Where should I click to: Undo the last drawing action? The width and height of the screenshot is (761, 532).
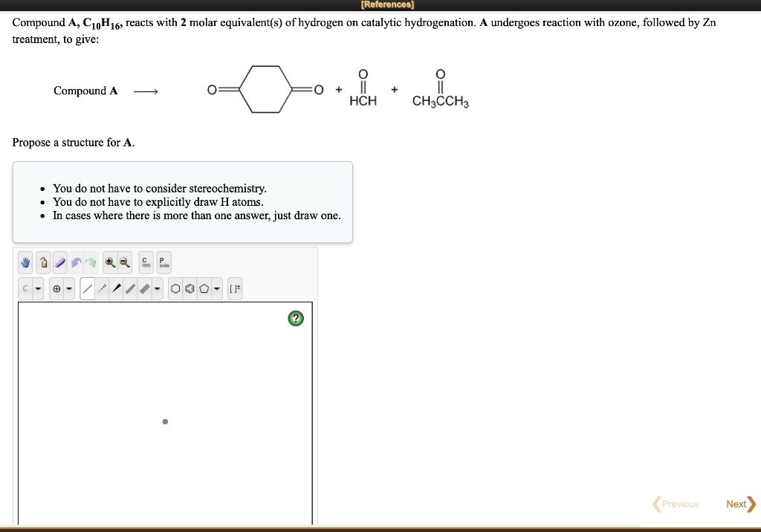[76, 262]
